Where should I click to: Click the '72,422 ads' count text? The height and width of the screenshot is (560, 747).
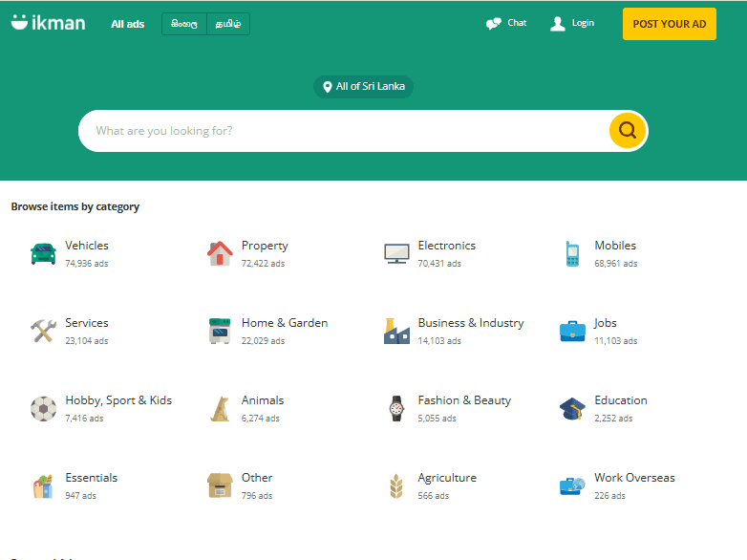coord(263,264)
